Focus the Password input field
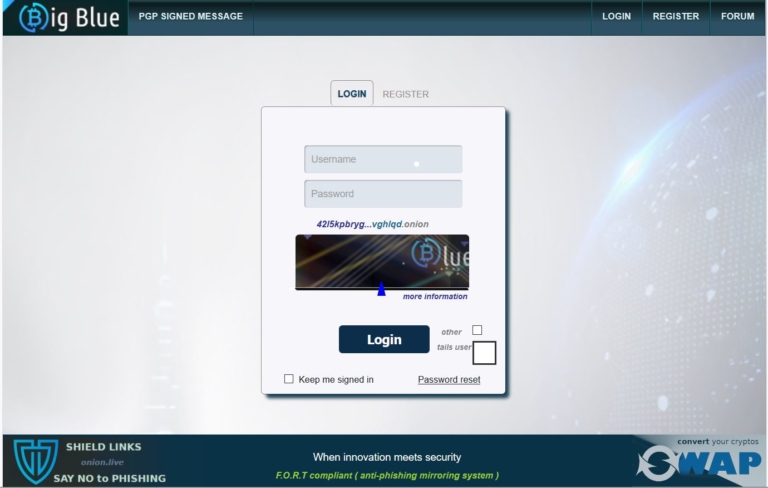The height and width of the screenshot is (488, 768). [383, 194]
